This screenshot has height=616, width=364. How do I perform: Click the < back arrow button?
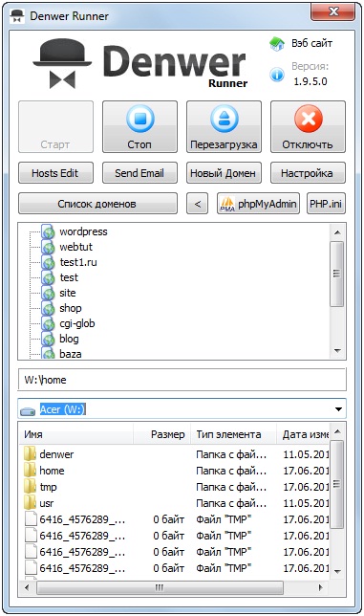point(198,204)
